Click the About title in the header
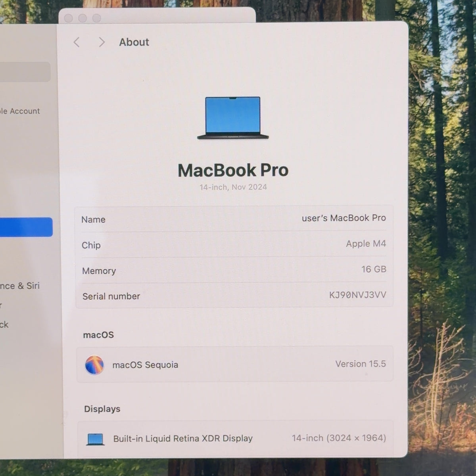Image resolution: width=476 pixels, height=476 pixels. point(134,42)
